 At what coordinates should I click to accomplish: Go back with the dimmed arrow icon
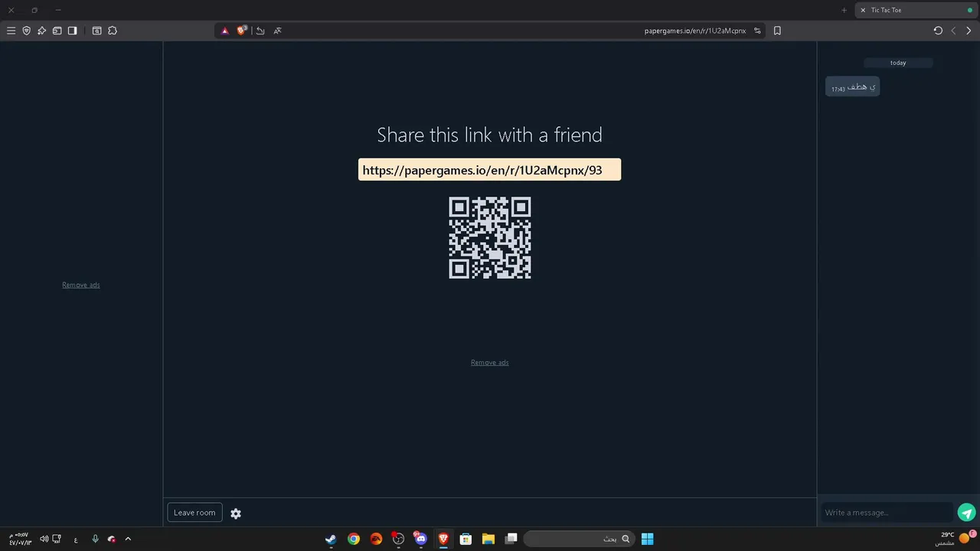tap(953, 31)
